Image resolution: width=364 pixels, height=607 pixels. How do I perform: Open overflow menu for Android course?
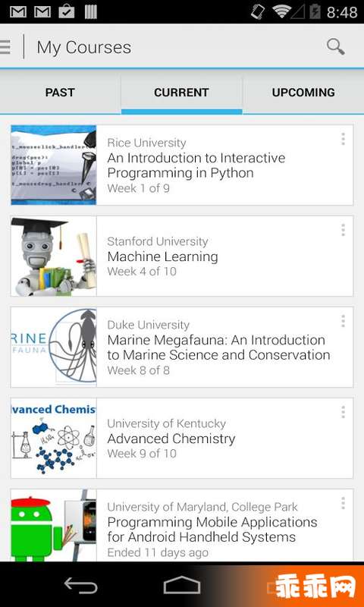(x=343, y=503)
